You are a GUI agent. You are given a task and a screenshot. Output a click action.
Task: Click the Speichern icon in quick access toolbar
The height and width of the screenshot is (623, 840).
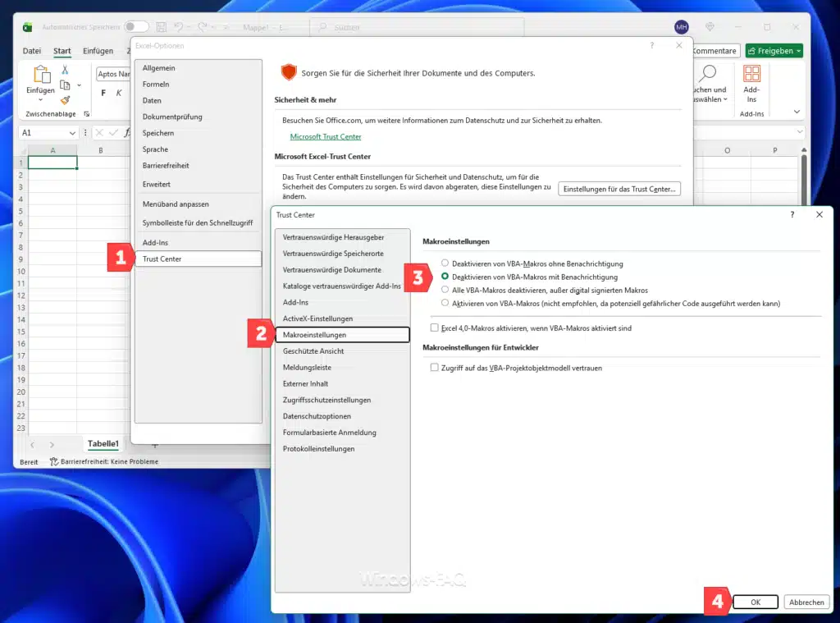point(160,26)
